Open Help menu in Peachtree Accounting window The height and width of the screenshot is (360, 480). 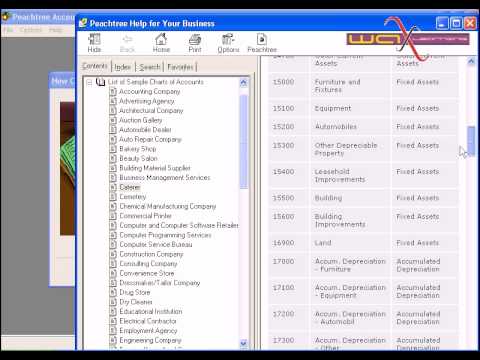[x=56, y=30]
